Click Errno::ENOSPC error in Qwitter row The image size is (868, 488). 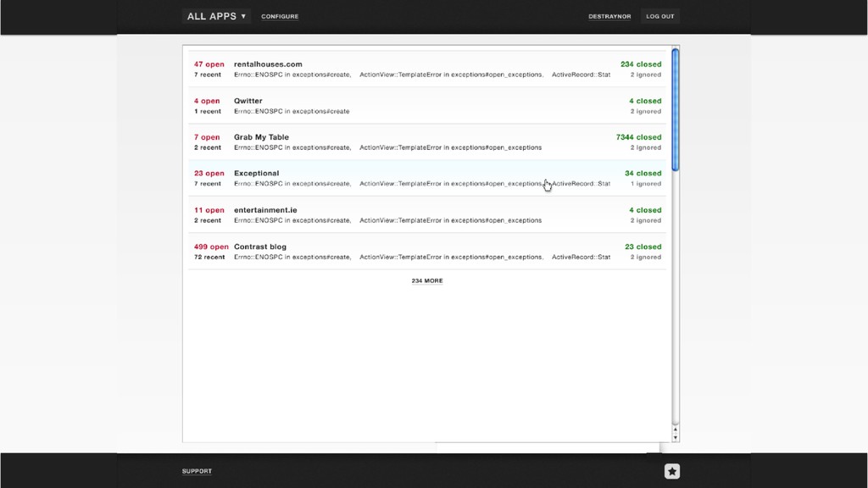pos(292,111)
